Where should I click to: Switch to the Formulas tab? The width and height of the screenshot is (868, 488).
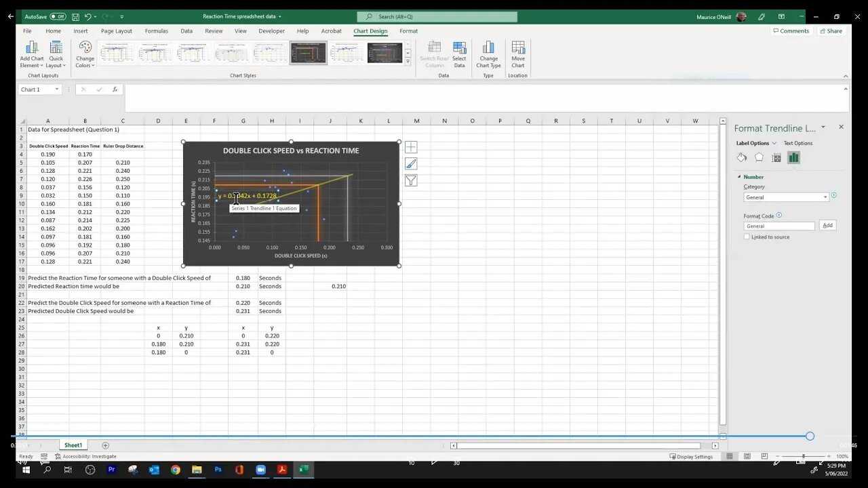coord(157,31)
